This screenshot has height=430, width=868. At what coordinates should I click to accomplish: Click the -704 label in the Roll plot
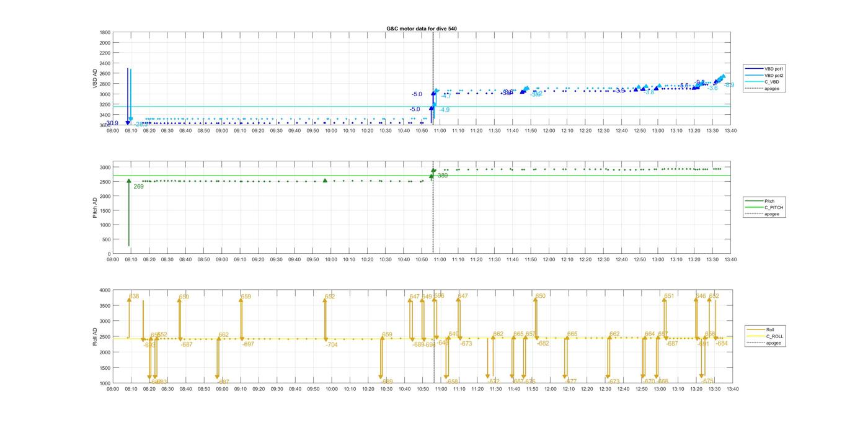[x=332, y=344]
